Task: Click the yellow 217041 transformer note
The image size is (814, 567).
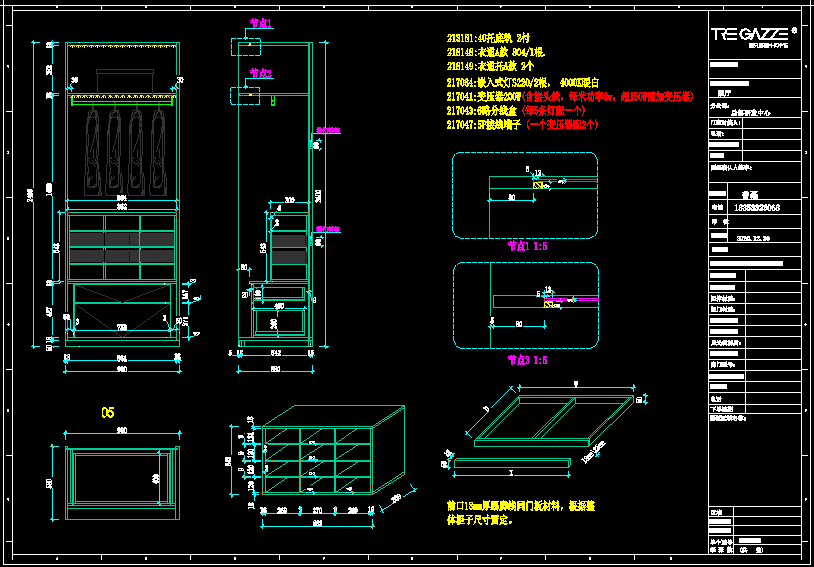Action: pos(485,97)
